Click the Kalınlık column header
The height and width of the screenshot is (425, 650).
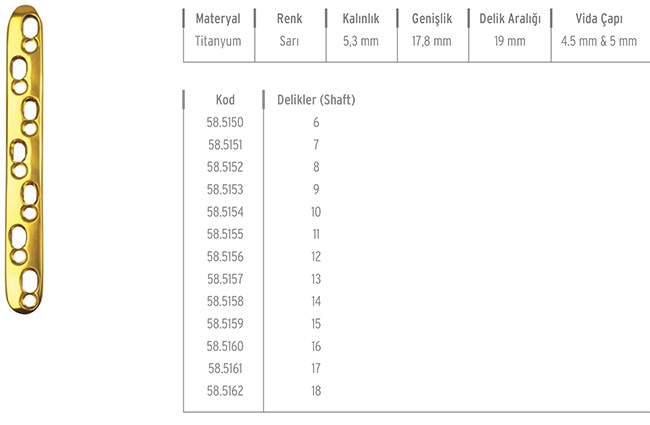point(361,19)
